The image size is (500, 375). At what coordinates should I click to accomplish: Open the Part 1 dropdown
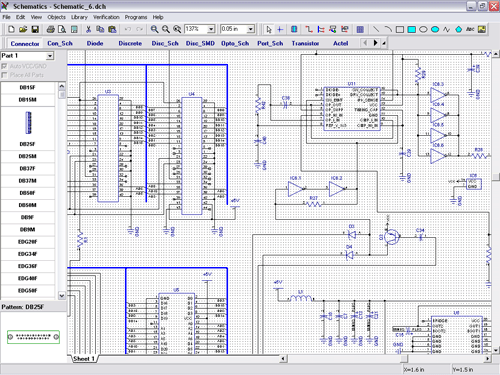coord(50,56)
